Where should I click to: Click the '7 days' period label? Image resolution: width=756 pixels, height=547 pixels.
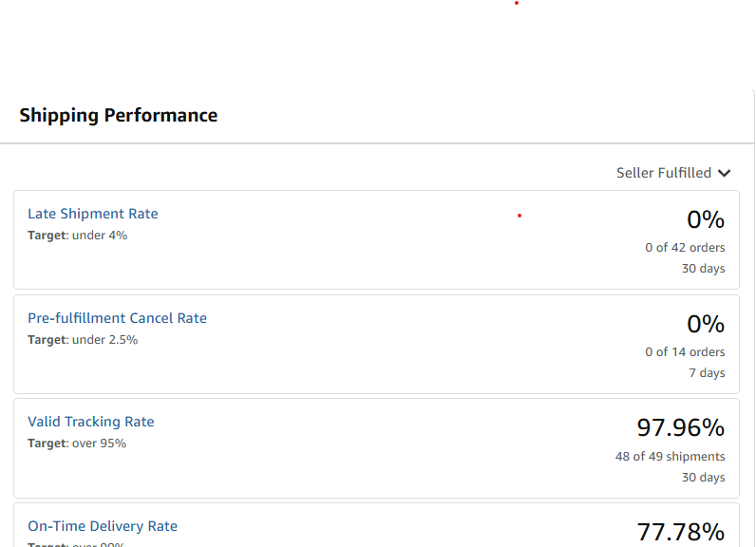point(707,373)
